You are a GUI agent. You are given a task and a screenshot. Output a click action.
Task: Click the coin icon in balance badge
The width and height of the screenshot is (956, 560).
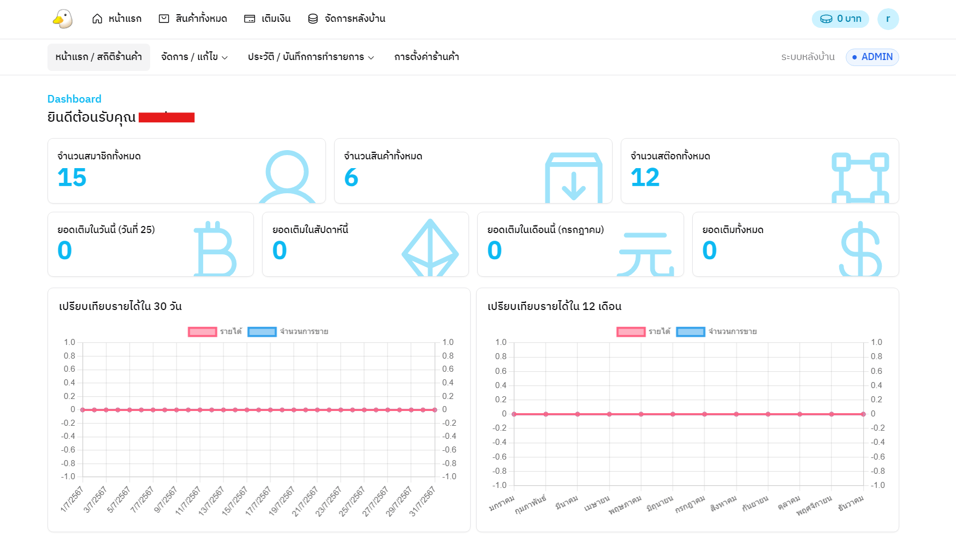[x=827, y=19]
